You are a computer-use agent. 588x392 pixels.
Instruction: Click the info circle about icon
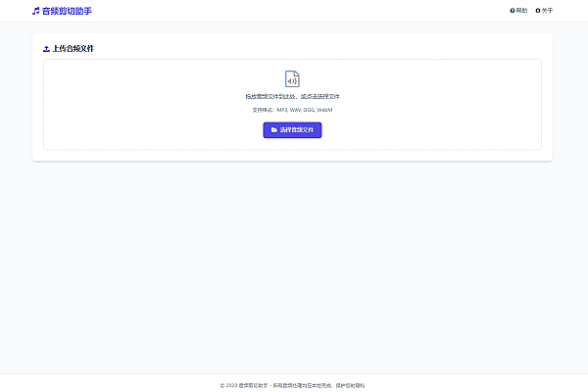click(538, 11)
